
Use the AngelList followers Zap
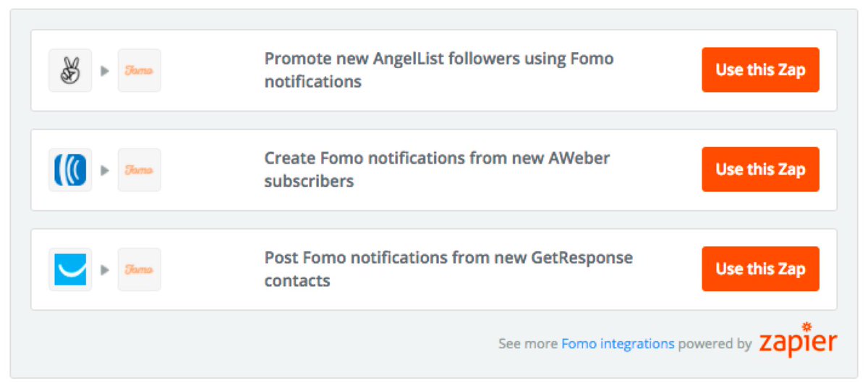[760, 70]
